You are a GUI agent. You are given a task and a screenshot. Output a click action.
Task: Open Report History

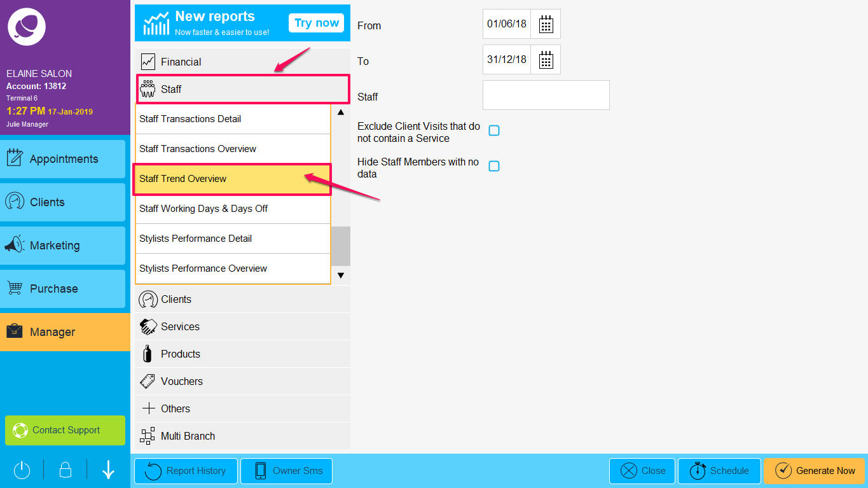point(186,471)
